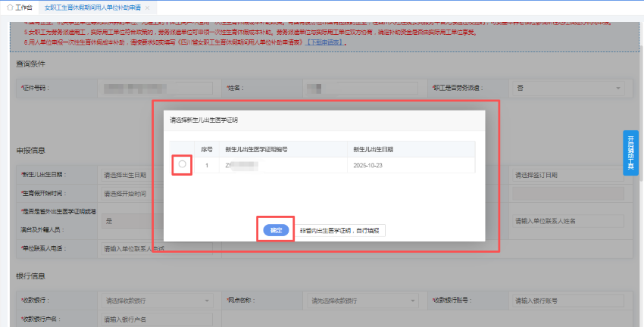This screenshot has width=644, height=327.
Task: Switch to 女职工生育休假期间用人单位补助申请 tab
Action: coord(92,8)
